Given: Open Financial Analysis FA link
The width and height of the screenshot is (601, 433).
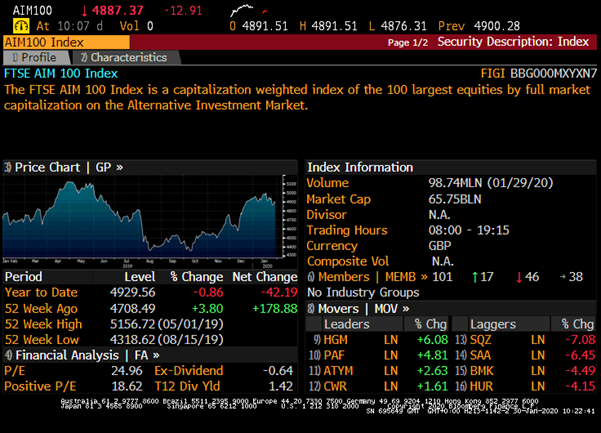Looking at the screenshot, I should [82, 355].
